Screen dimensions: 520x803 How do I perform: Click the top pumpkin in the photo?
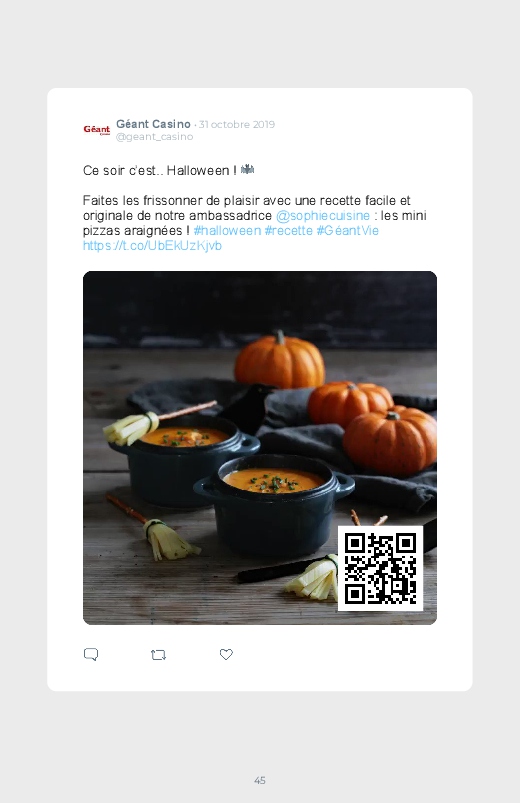(279, 360)
